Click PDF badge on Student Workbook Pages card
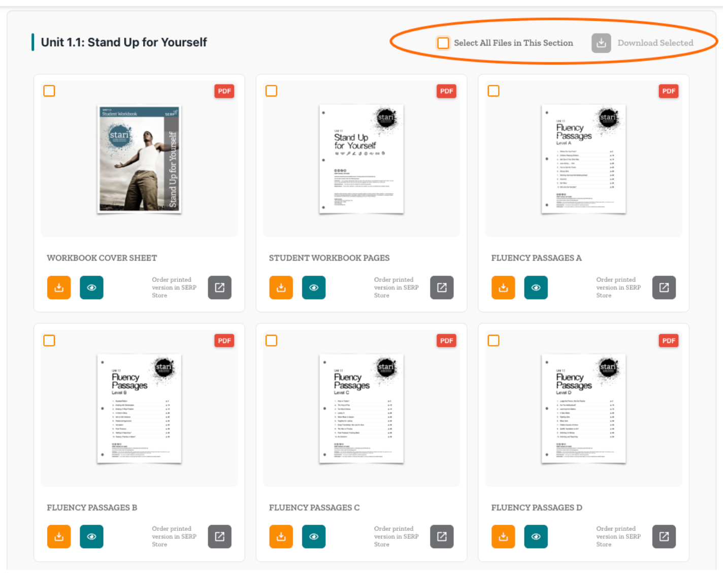 point(447,91)
